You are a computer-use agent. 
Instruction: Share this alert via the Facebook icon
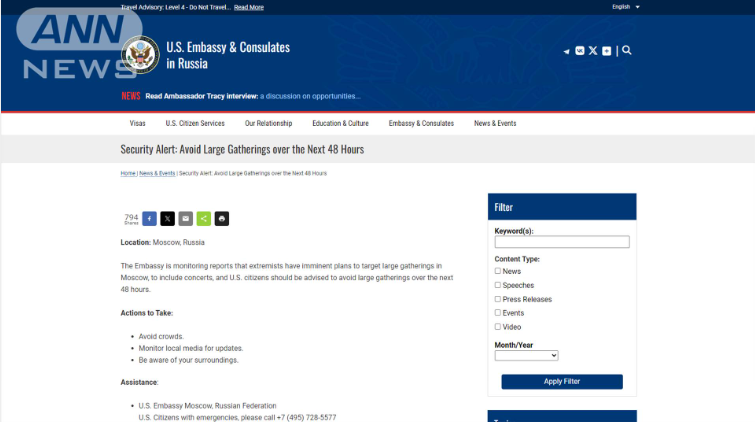149,219
